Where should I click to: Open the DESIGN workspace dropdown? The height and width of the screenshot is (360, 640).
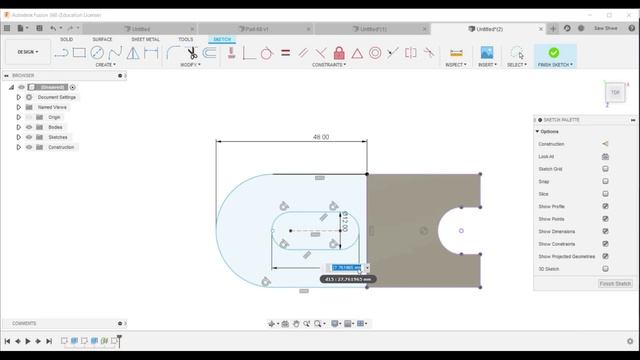28,52
